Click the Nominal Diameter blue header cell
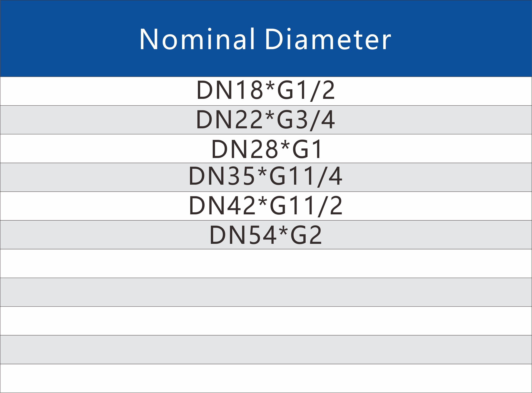Viewport: 532px width, 393px height. [266, 38]
